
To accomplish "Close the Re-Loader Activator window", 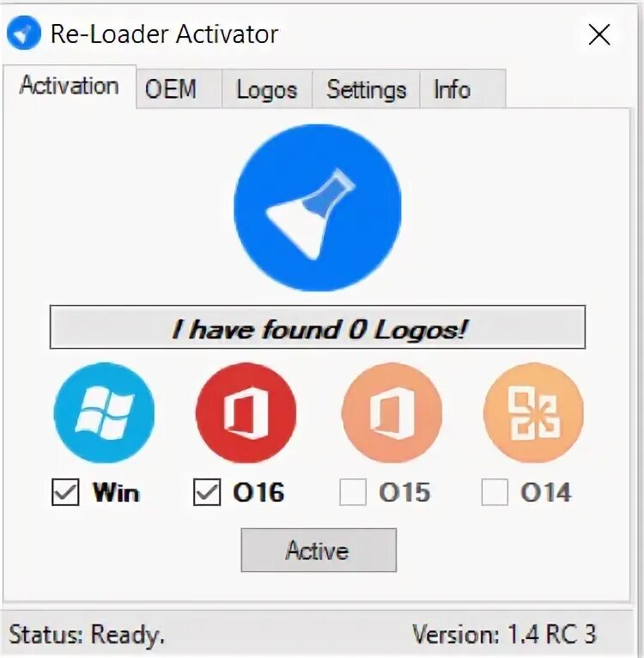I will tap(599, 34).
